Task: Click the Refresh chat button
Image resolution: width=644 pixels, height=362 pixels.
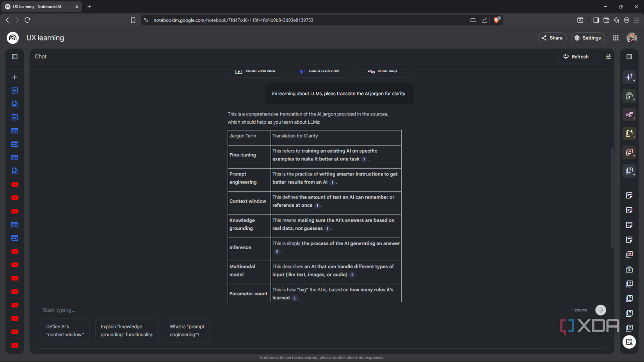Action: (576, 57)
